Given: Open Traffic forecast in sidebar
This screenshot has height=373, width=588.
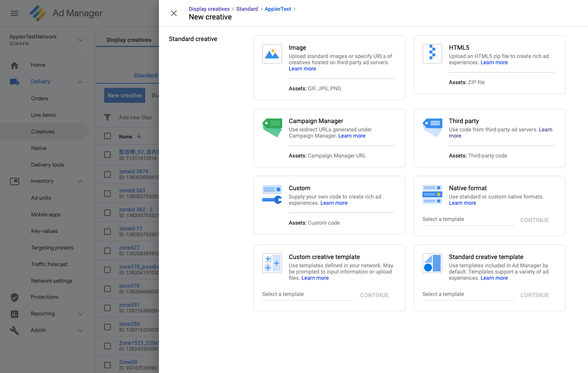Looking at the screenshot, I should click(x=49, y=264).
